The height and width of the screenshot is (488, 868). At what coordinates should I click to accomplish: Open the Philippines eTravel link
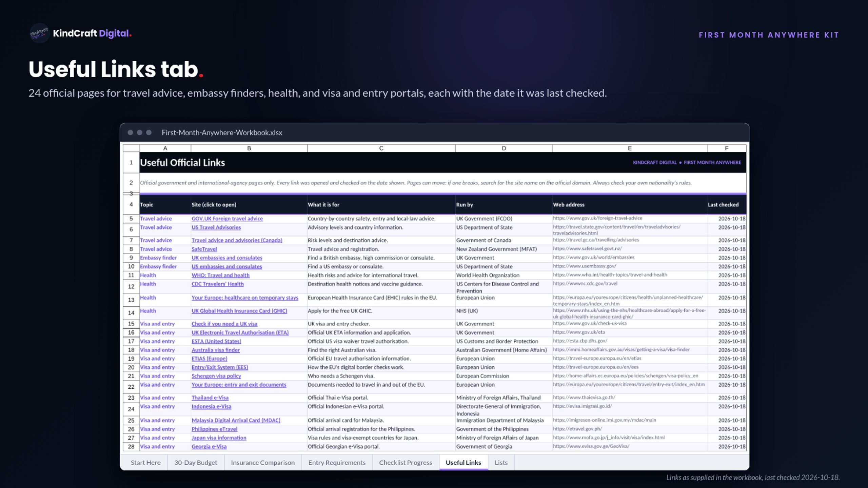[x=214, y=429]
